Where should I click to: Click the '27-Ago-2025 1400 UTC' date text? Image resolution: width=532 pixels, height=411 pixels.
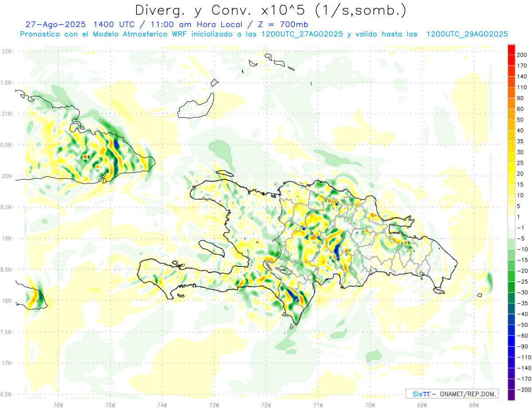click(x=93, y=24)
